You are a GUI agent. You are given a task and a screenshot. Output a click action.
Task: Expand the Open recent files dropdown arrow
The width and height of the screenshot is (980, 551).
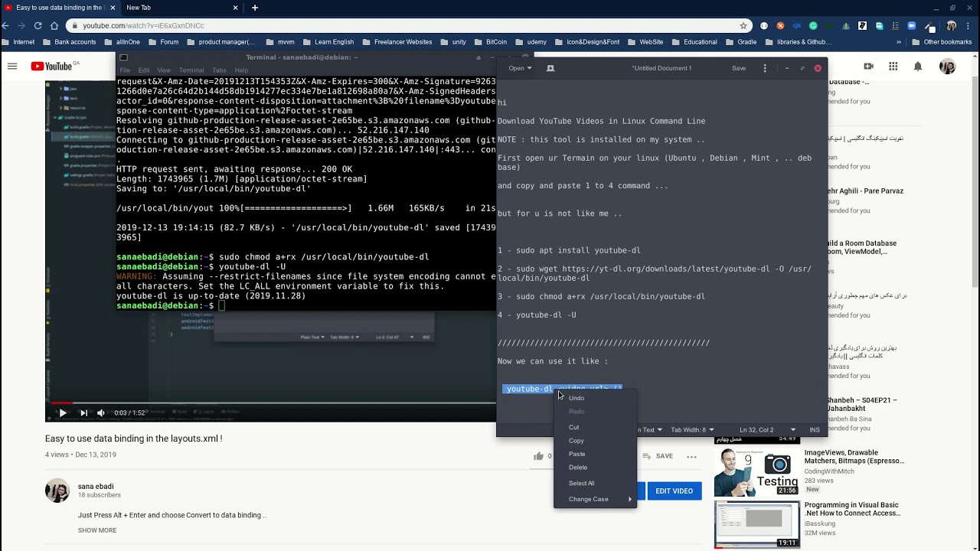529,68
